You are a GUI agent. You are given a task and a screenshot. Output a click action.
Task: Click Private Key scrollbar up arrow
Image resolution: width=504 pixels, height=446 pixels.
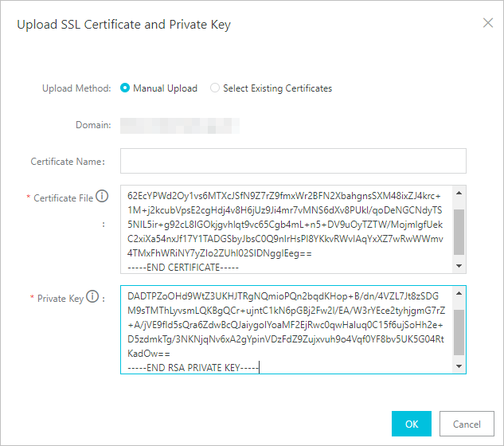coord(459,293)
